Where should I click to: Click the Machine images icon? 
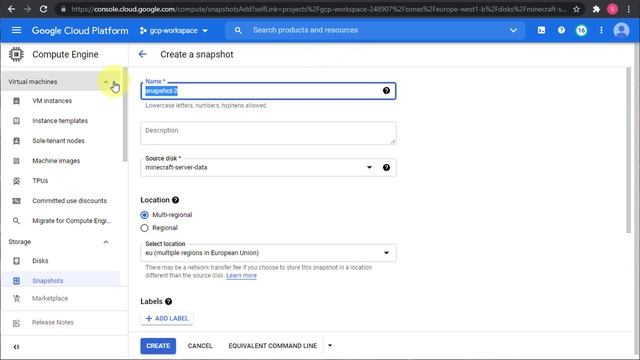(16, 161)
